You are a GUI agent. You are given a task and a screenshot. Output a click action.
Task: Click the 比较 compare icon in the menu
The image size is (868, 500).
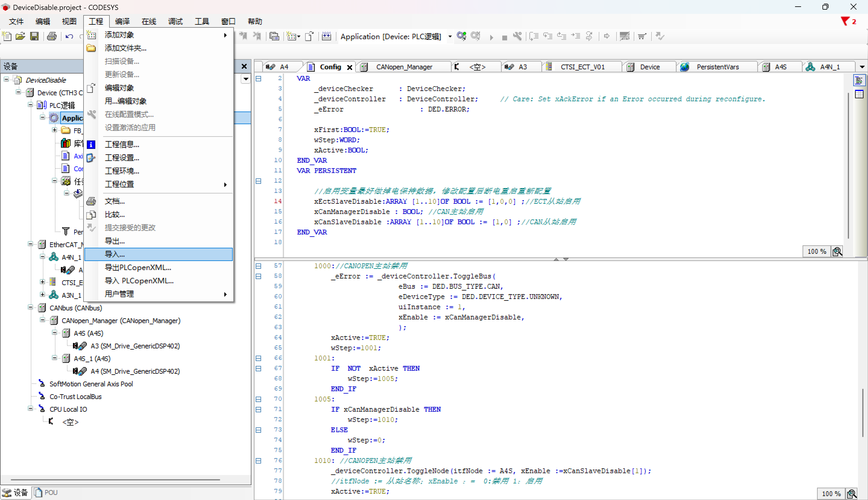pyautogui.click(x=91, y=215)
